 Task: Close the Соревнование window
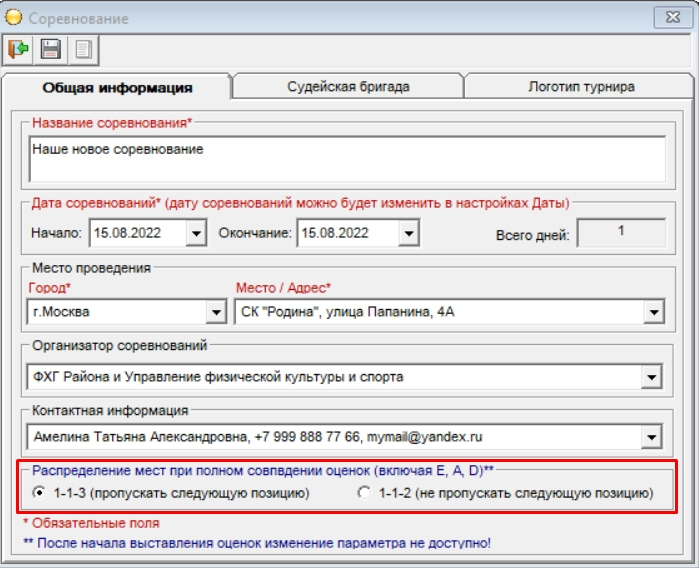[668, 17]
